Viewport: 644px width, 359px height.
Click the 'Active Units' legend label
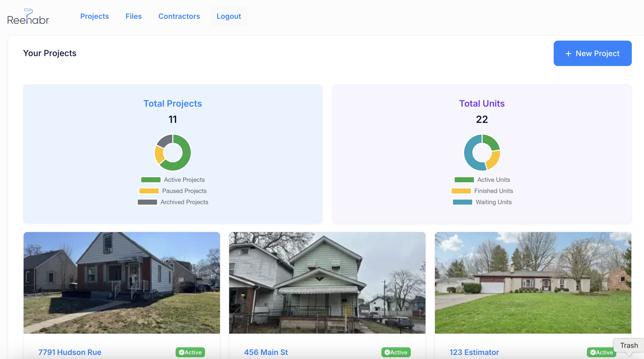[494, 180]
